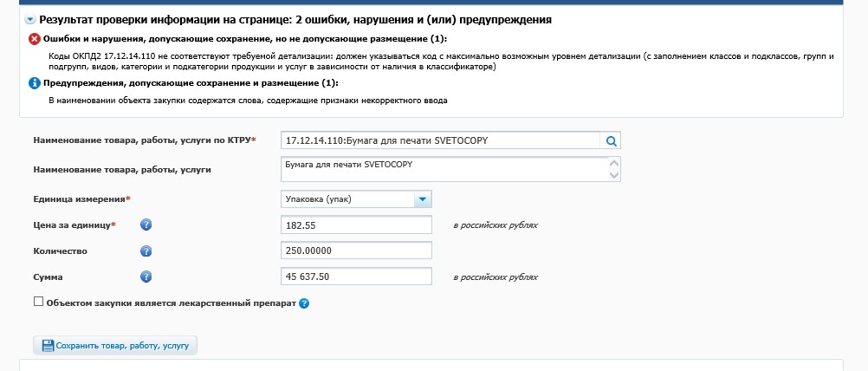This screenshot has height=371, width=868.
Task: Open help icon next to Сумма
Action: [146, 277]
